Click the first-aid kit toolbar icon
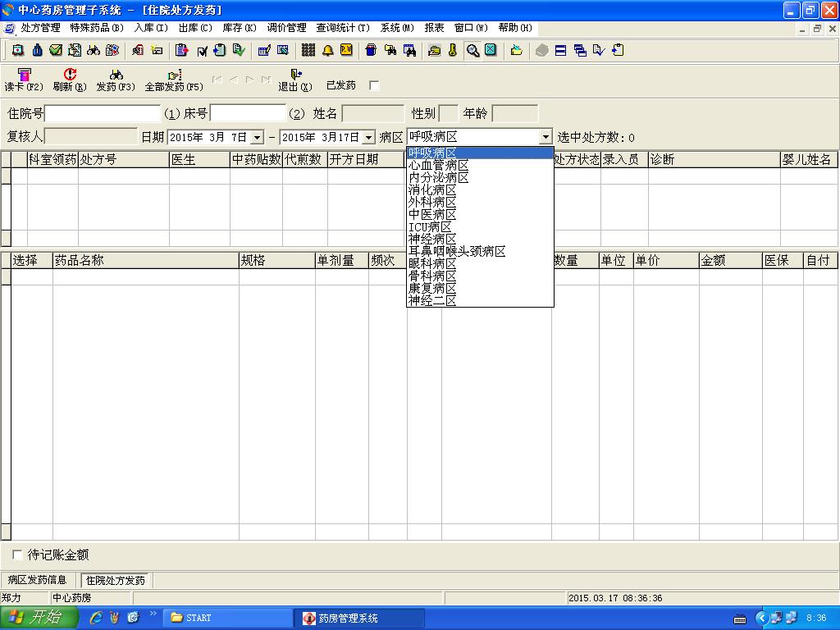 pos(18,50)
